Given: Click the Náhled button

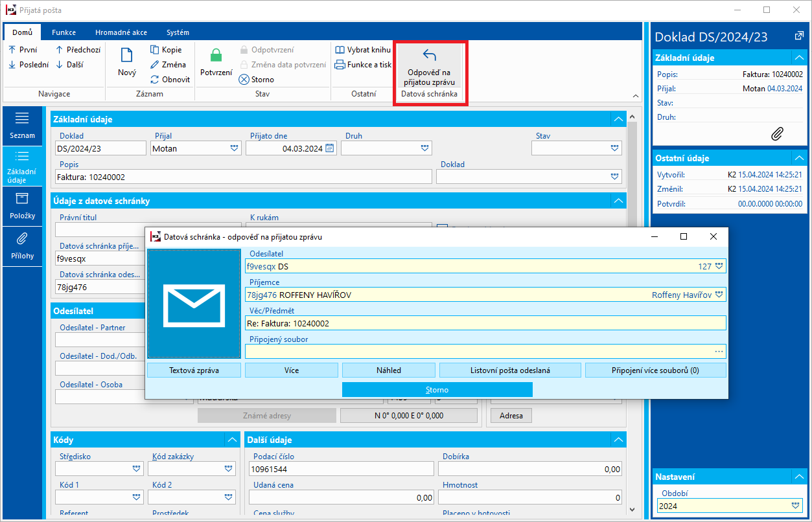Looking at the screenshot, I should click(x=389, y=370).
